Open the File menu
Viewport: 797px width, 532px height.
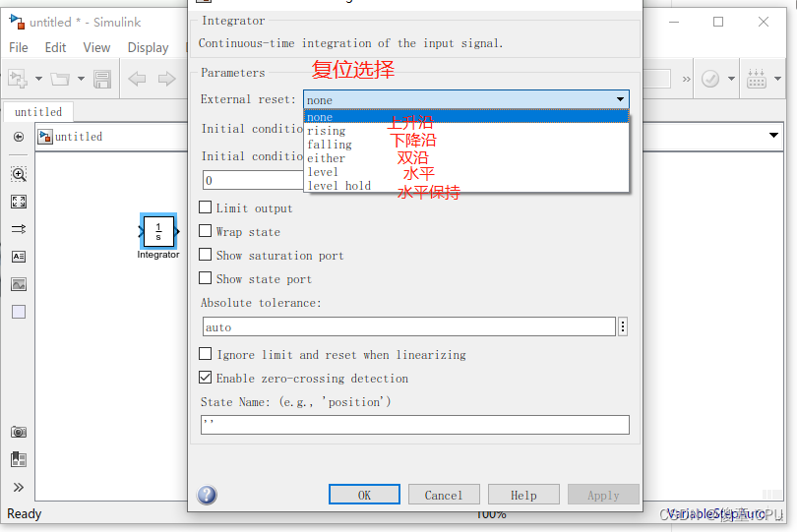19,47
